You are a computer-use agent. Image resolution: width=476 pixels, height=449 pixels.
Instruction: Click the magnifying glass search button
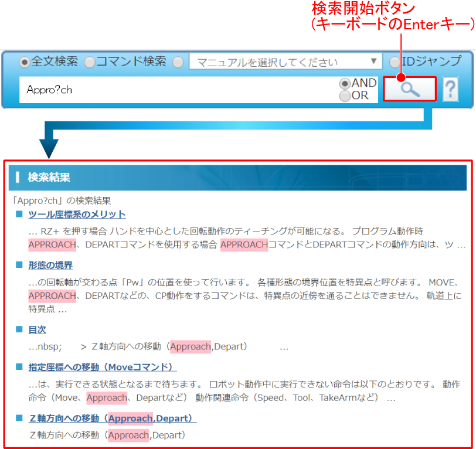click(x=410, y=90)
